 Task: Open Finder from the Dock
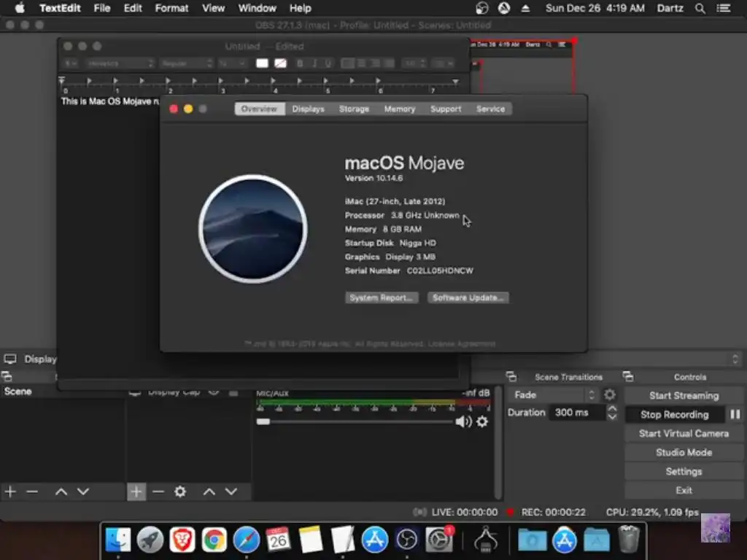pos(117,540)
